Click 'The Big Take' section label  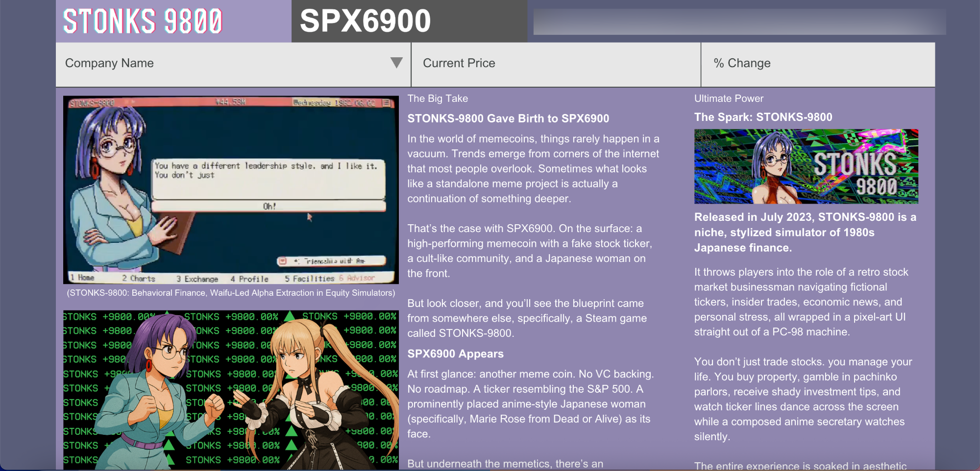[438, 98]
